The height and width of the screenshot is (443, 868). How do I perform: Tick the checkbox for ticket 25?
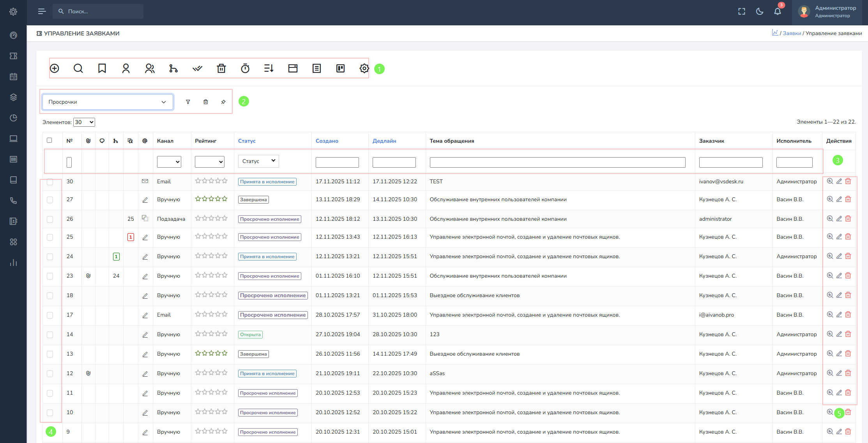point(50,237)
